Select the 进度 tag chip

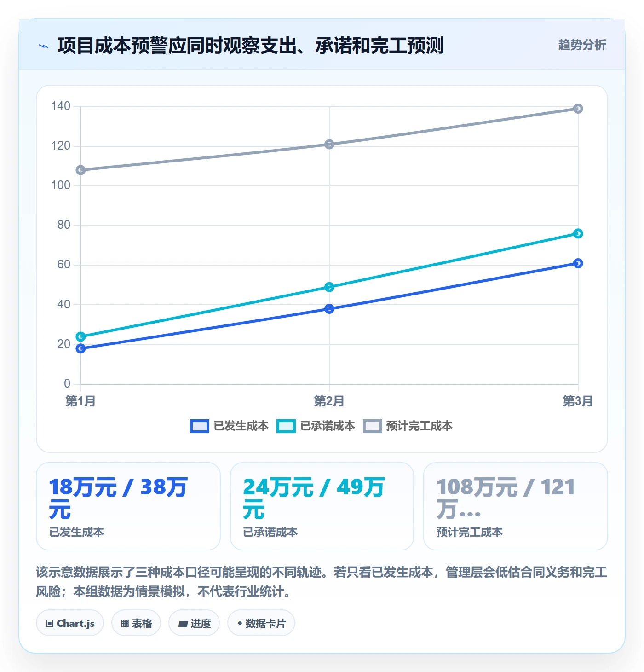[194, 623]
